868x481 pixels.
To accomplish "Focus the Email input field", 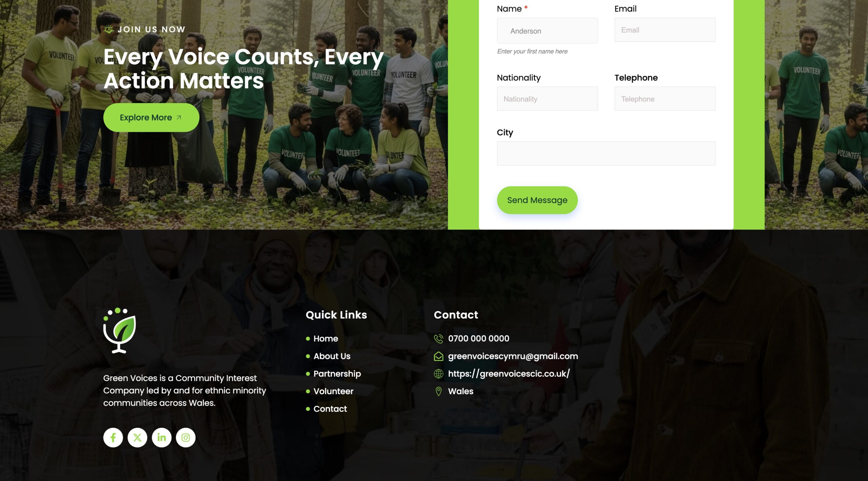I will [x=665, y=30].
